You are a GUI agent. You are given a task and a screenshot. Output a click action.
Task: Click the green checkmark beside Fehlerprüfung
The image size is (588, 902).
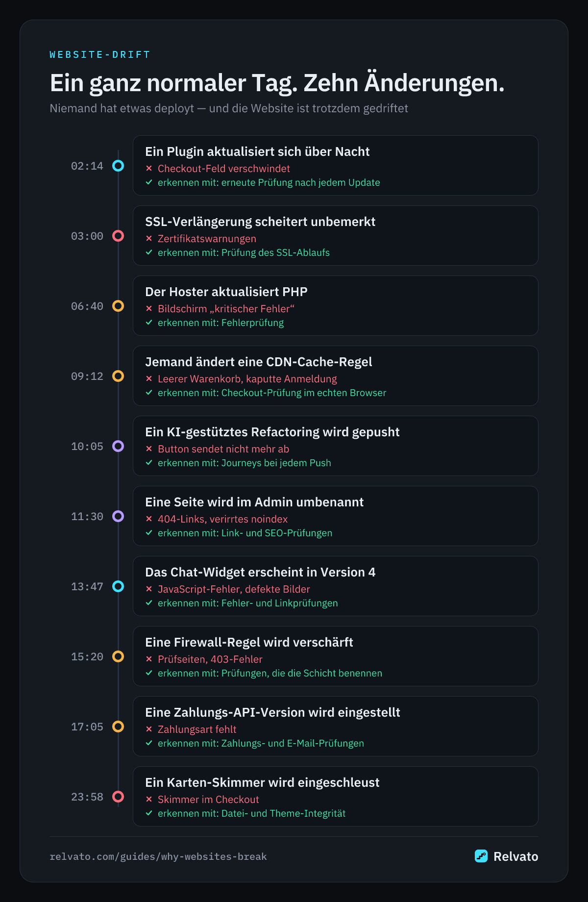click(149, 323)
